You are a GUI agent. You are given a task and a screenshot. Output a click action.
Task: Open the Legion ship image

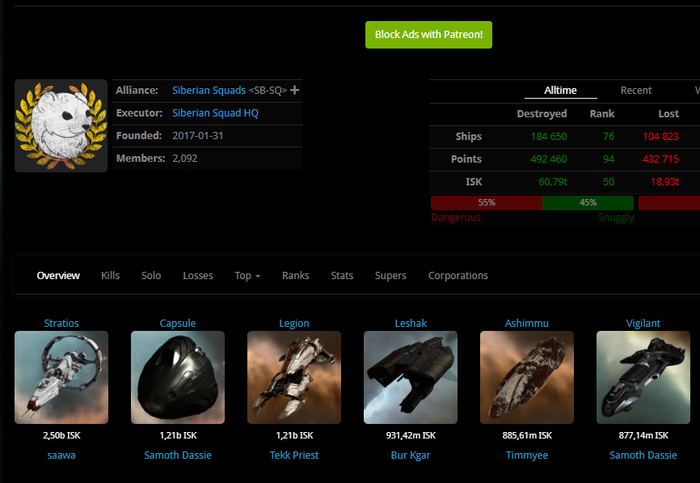pyautogui.click(x=294, y=378)
